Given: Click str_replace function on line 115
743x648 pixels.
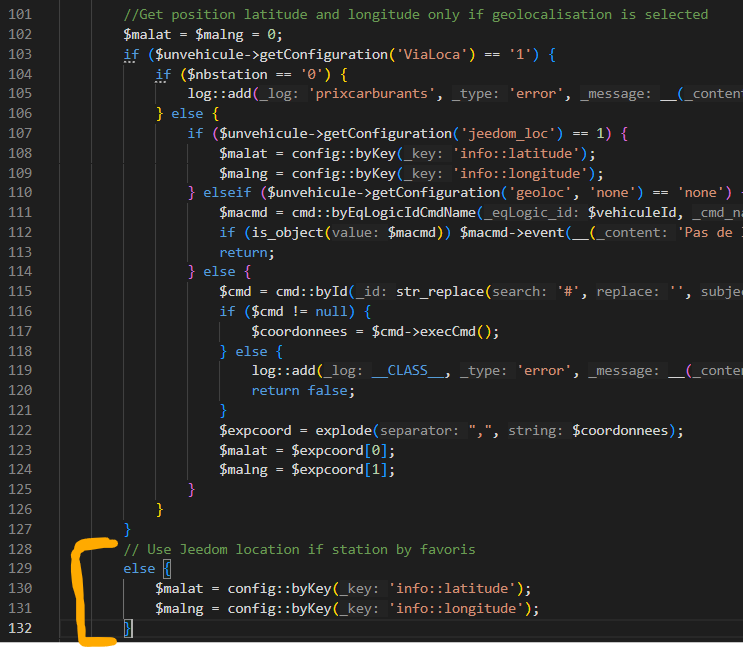Looking at the screenshot, I should 439,292.
